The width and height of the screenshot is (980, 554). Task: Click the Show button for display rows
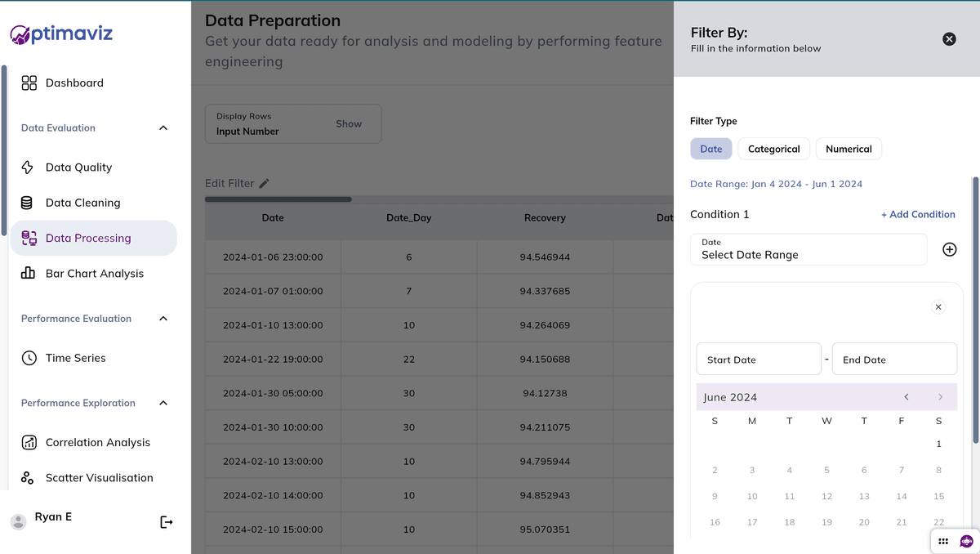pos(349,124)
